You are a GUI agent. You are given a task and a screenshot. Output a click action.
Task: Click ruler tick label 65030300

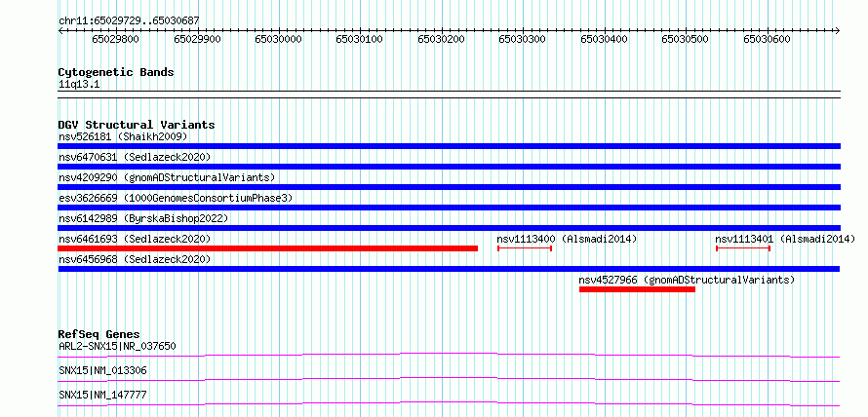click(523, 39)
